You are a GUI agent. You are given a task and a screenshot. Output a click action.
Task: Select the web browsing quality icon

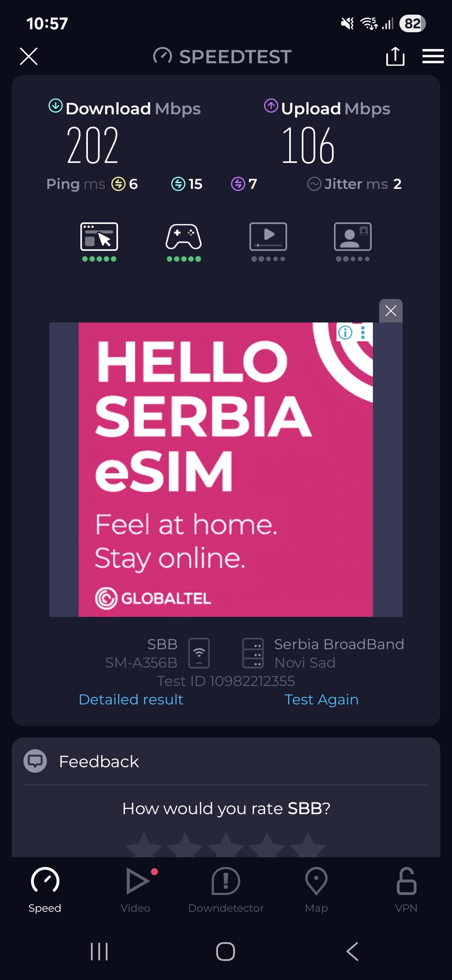point(99,242)
